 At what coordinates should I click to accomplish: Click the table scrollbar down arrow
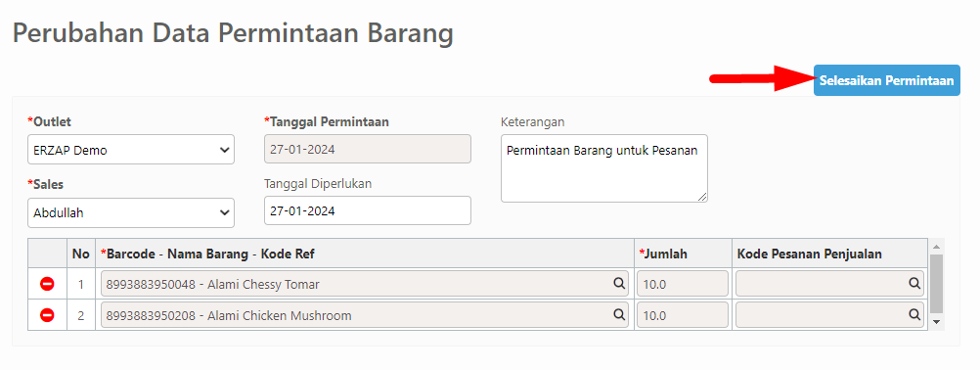click(936, 322)
